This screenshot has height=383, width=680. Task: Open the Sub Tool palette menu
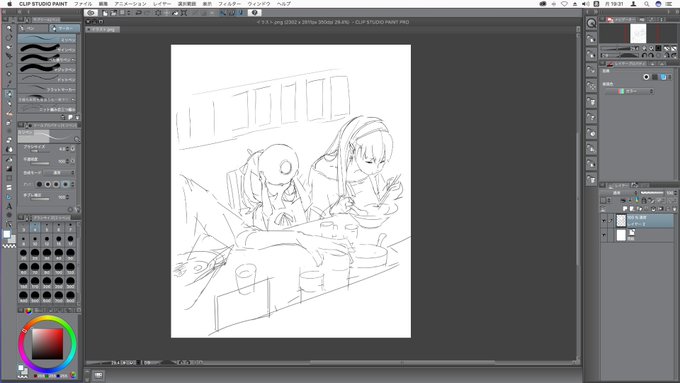coord(21,20)
